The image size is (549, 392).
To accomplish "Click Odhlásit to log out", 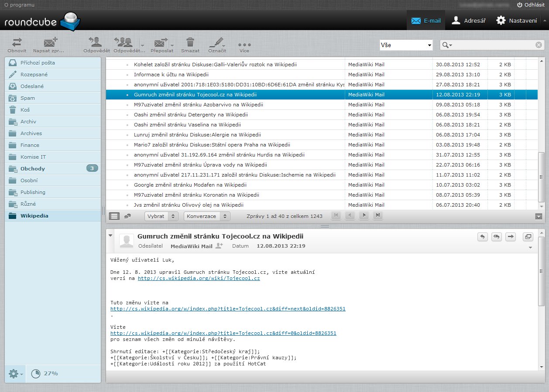I will (531, 5).
